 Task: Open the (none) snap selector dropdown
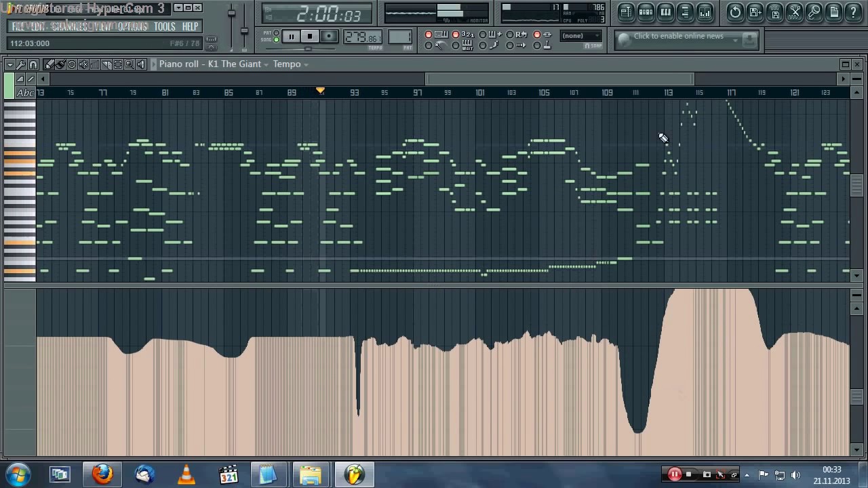click(582, 36)
